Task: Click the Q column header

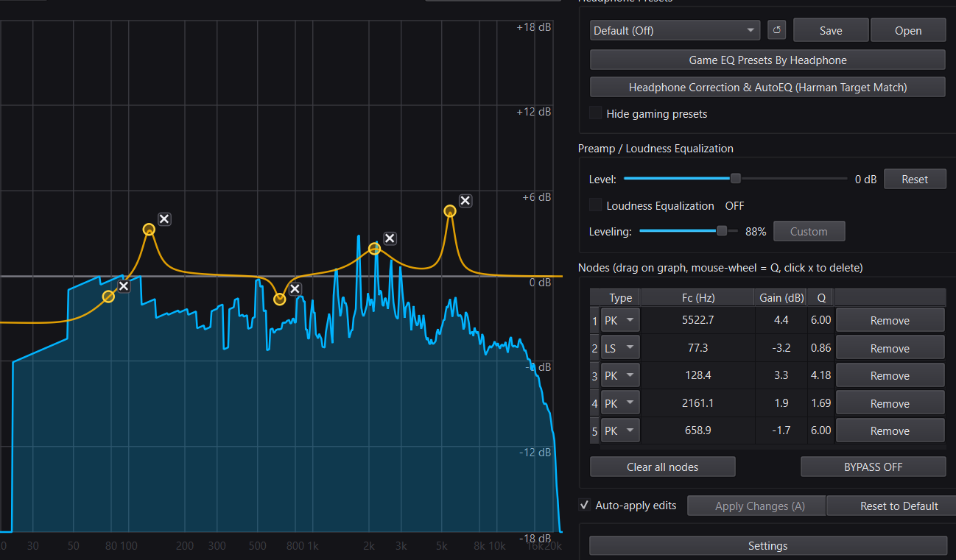Action: 820,297
